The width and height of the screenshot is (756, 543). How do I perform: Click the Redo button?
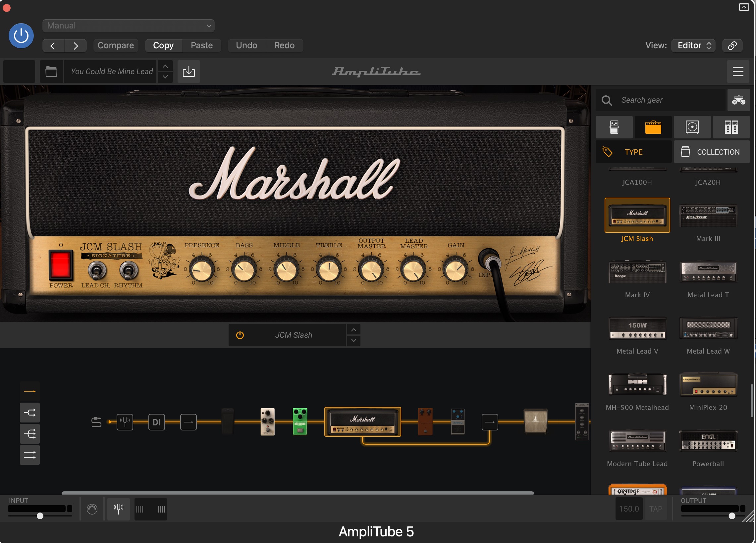coord(284,45)
